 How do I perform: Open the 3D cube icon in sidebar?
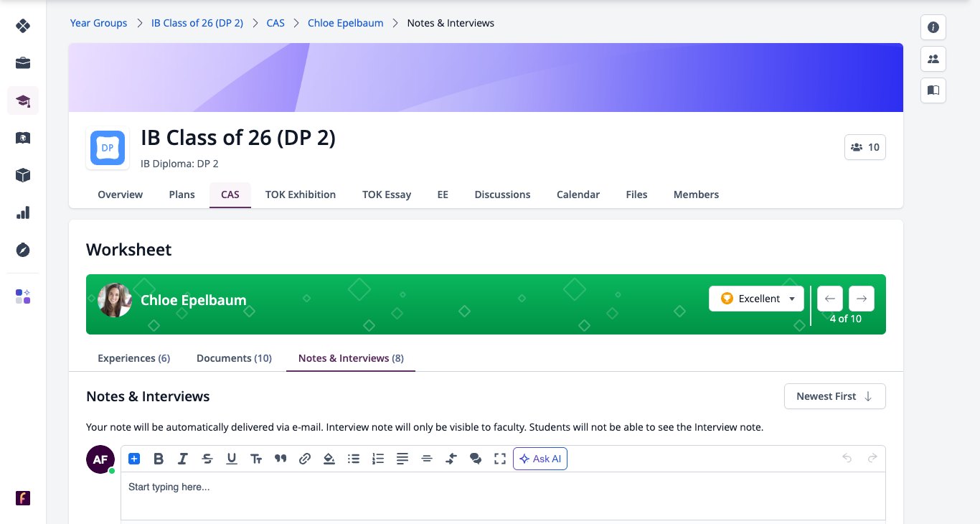pos(23,175)
